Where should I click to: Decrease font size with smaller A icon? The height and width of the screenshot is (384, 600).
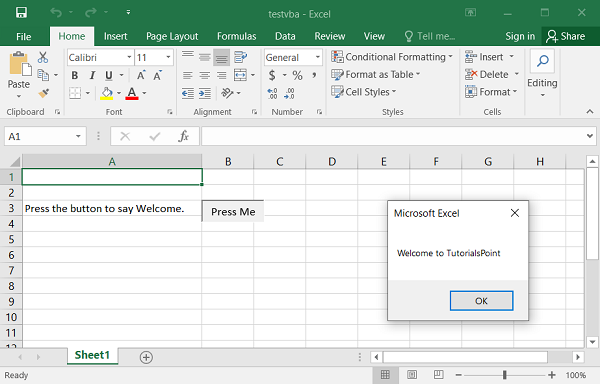pyautogui.click(x=157, y=75)
